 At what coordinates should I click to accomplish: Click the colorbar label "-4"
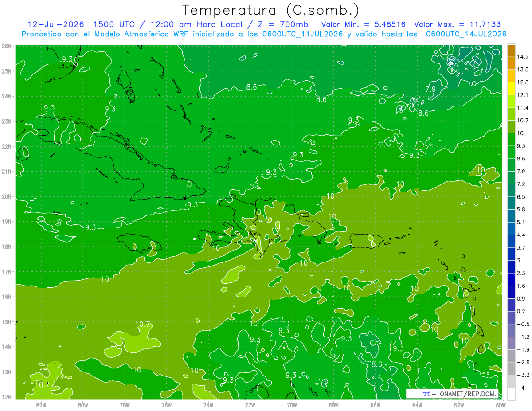click(521, 388)
